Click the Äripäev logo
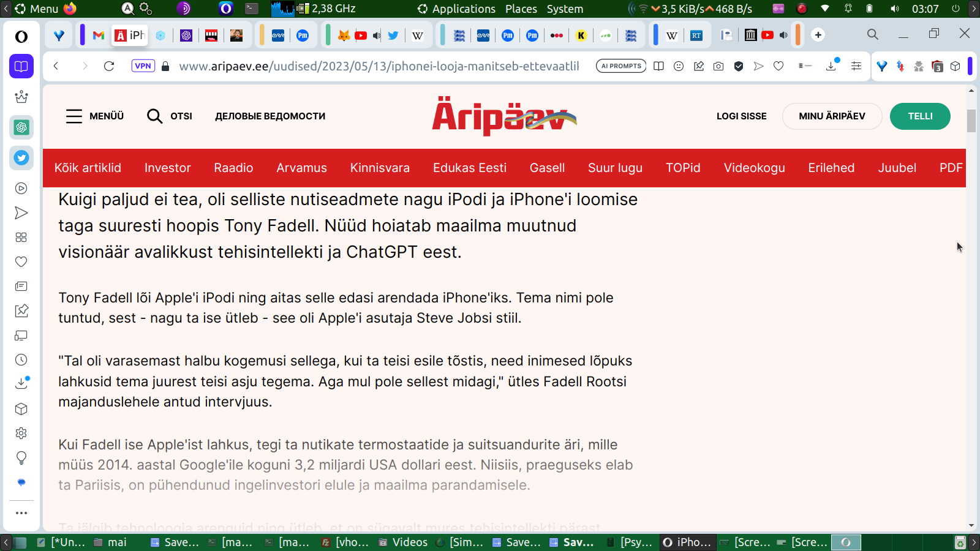The image size is (980, 551). click(x=504, y=116)
